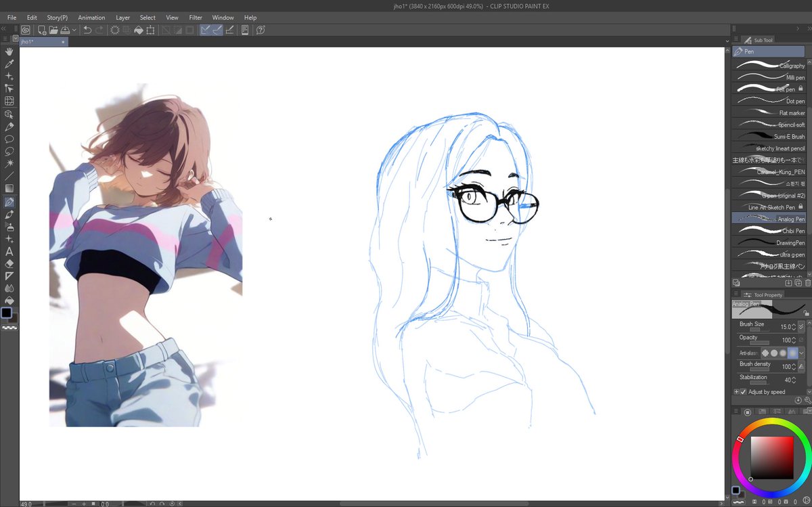Viewport: 812px width, 507px height.
Task: Choose the DrawingPen sub tool
Action: tap(769, 242)
